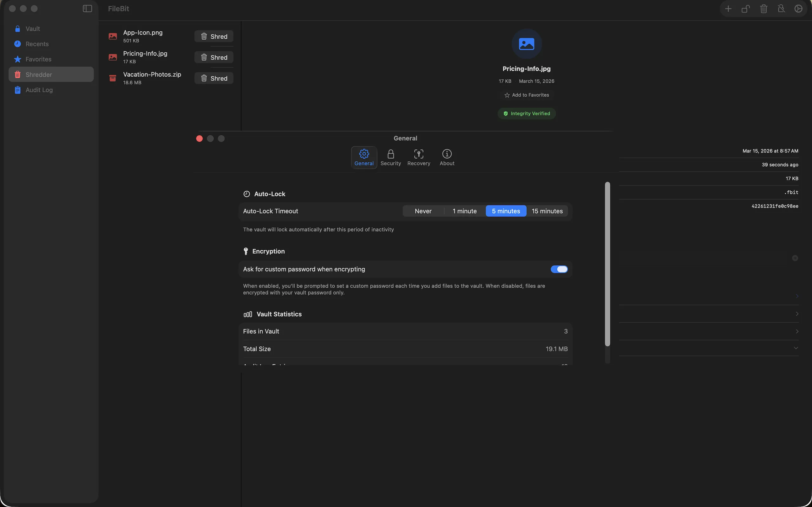Add Pricing-Info.jpg to Favorites
This screenshot has width=812, height=507.
(x=526, y=95)
